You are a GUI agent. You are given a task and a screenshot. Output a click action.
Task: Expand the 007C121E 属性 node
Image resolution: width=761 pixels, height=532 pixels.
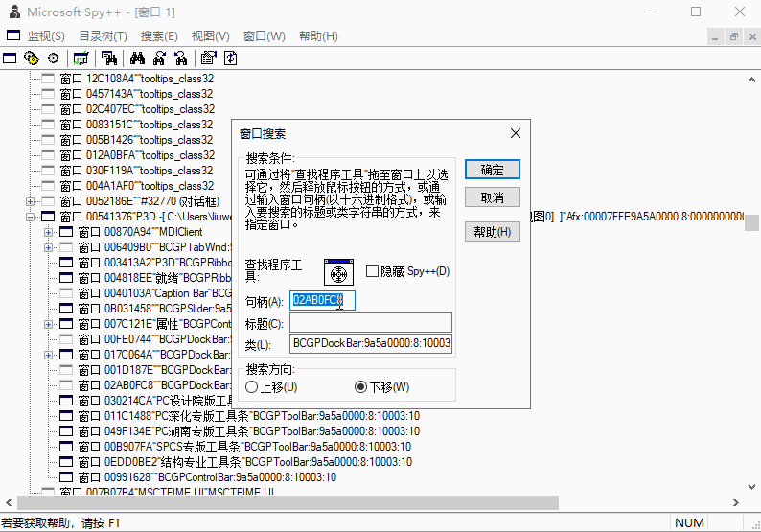48,324
